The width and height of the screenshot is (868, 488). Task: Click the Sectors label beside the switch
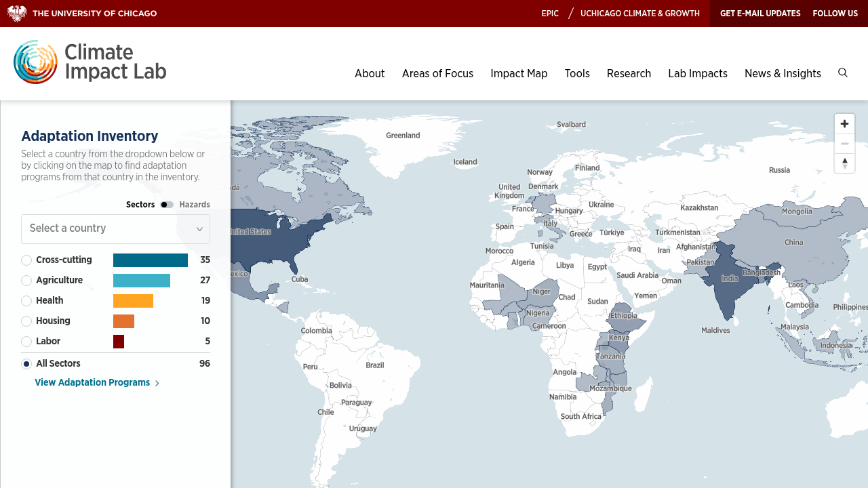click(x=140, y=205)
